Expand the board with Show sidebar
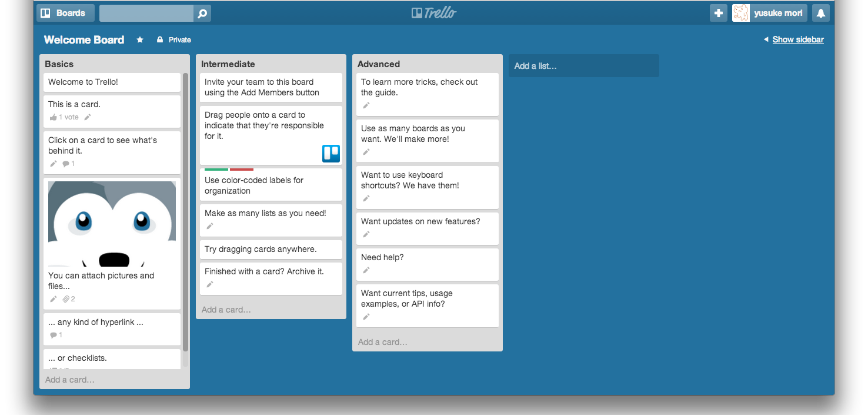 794,39
